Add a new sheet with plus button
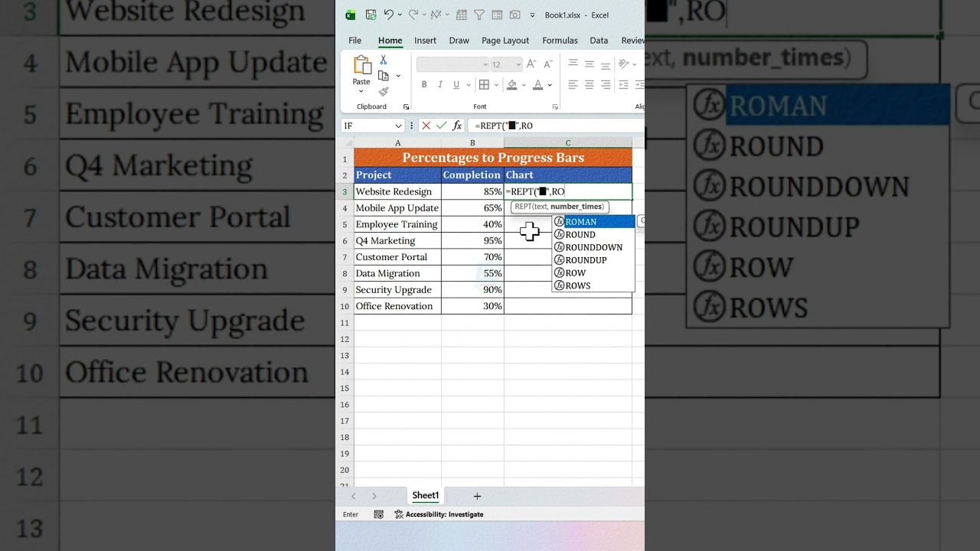Screen dimensions: 980x551 (477, 496)
